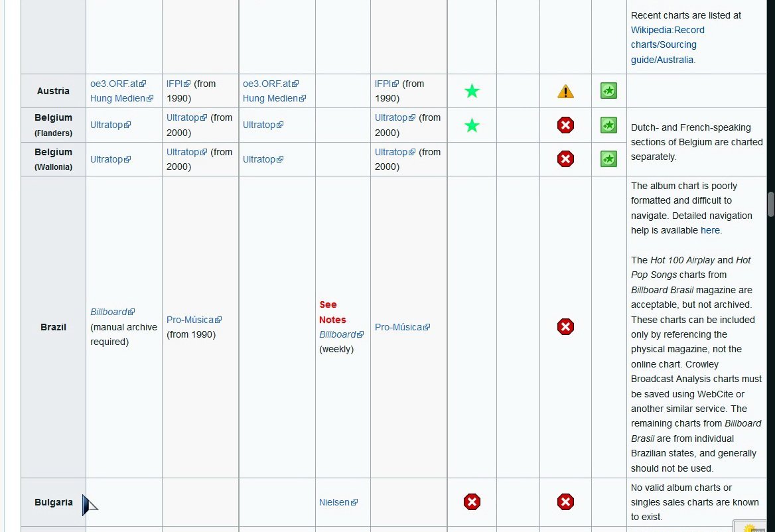Open the Pro-Música (from 1990) link
Image resolution: width=775 pixels, height=532 pixels.
tap(190, 320)
